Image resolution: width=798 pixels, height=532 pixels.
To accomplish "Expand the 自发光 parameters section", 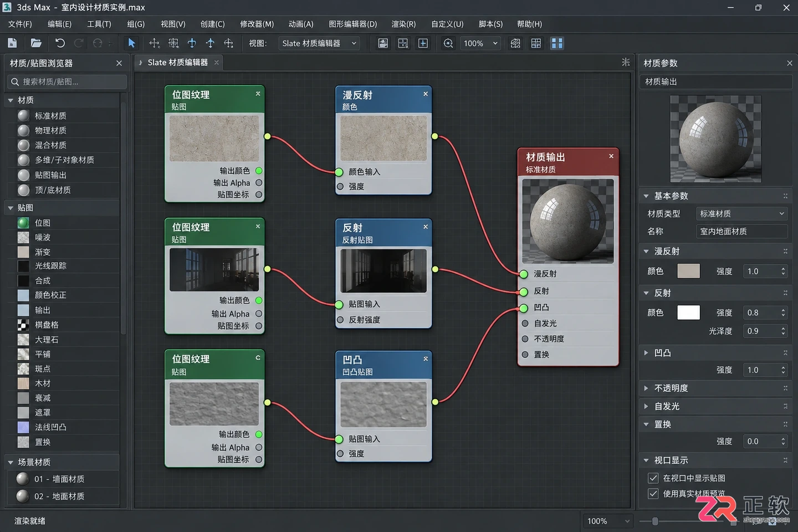I will click(646, 406).
